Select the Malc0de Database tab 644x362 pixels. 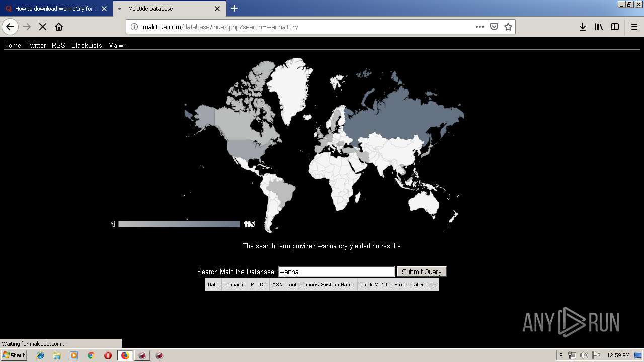coord(170,9)
